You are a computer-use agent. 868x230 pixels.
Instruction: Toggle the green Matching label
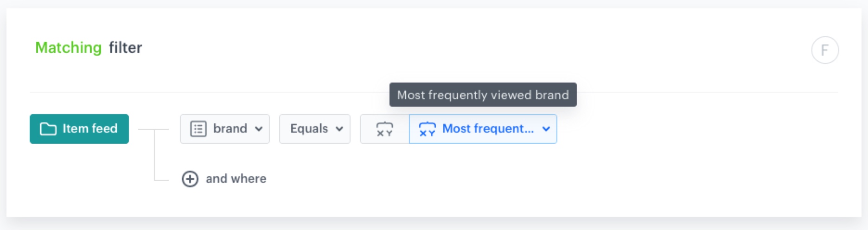click(68, 48)
